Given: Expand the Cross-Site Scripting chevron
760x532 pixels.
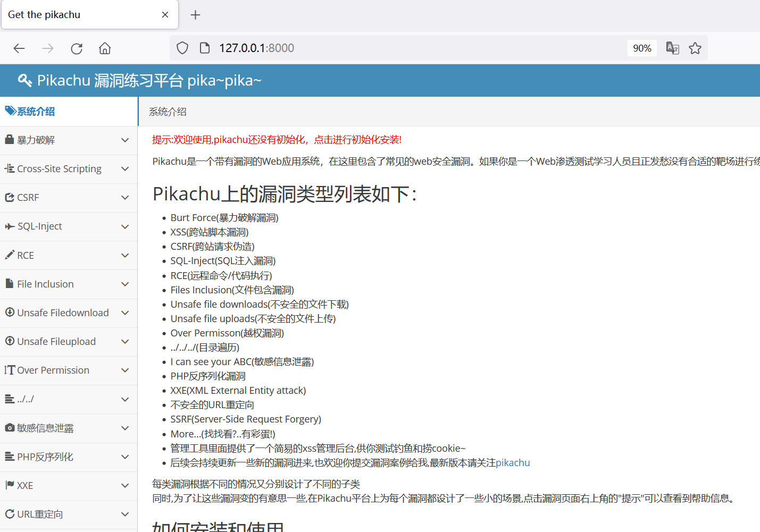Looking at the screenshot, I should coord(125,169).
